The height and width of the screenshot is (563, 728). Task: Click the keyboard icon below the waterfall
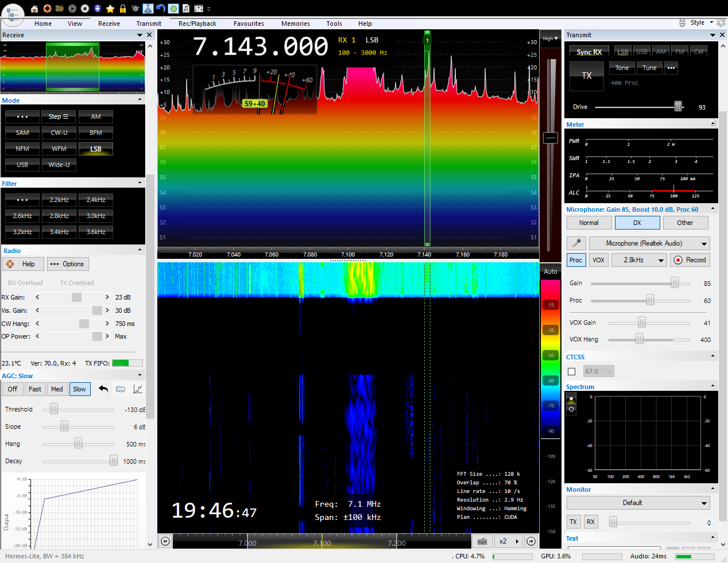482,541
